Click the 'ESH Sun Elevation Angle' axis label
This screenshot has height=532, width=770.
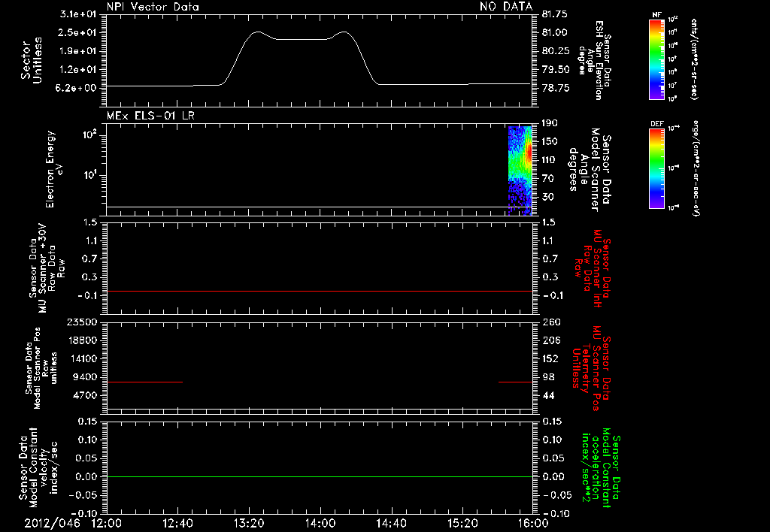[593, 60]
